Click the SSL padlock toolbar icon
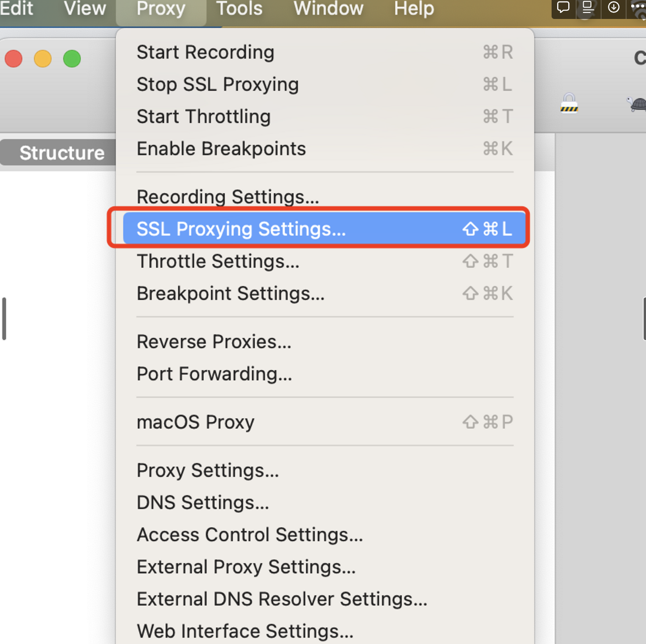The image size is (646, 644). tap(569, 103)
